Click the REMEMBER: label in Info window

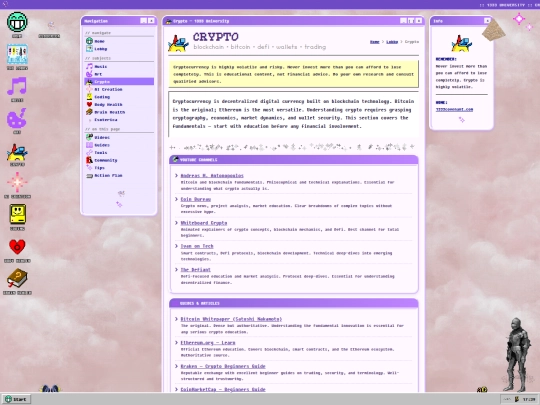click(x=446, y=59)
